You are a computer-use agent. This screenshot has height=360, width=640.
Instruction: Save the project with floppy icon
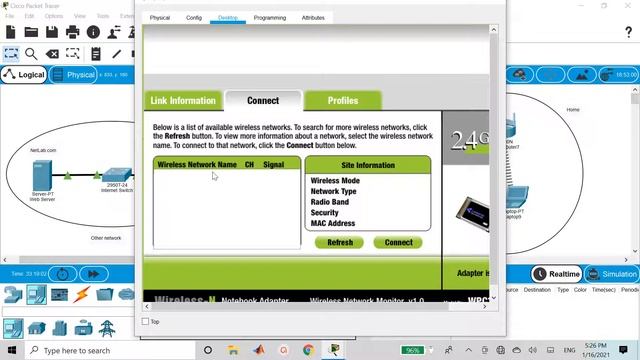tap(52, 32)
